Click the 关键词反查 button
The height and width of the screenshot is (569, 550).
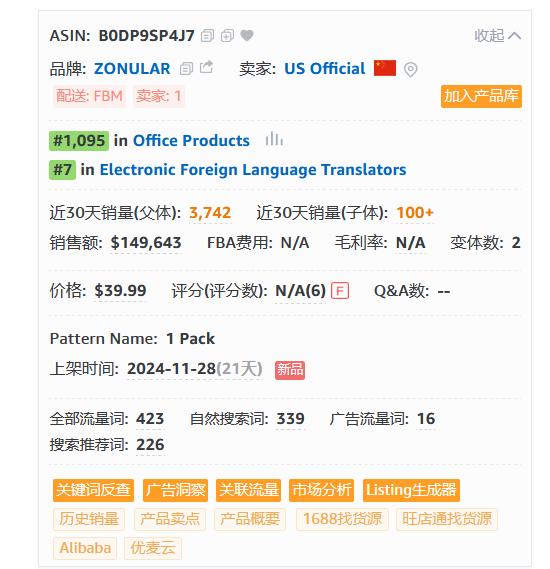point(93,490)
